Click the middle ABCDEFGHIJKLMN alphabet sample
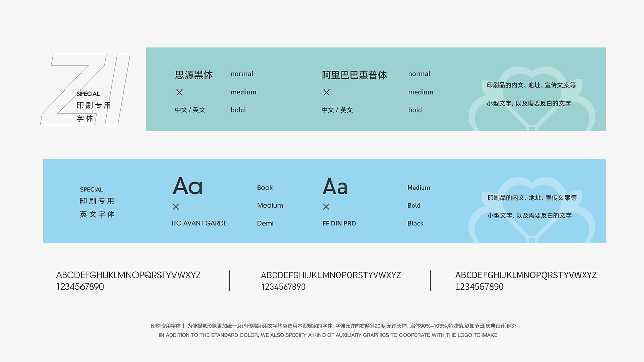The image size is (644, 362). pos(331,275)
